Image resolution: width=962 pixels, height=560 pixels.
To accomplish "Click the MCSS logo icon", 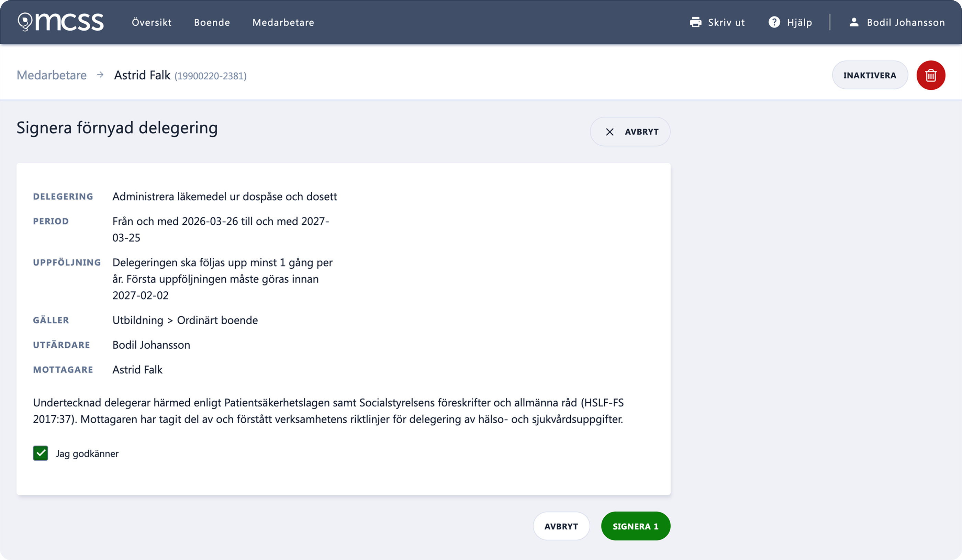I will 61,22.
